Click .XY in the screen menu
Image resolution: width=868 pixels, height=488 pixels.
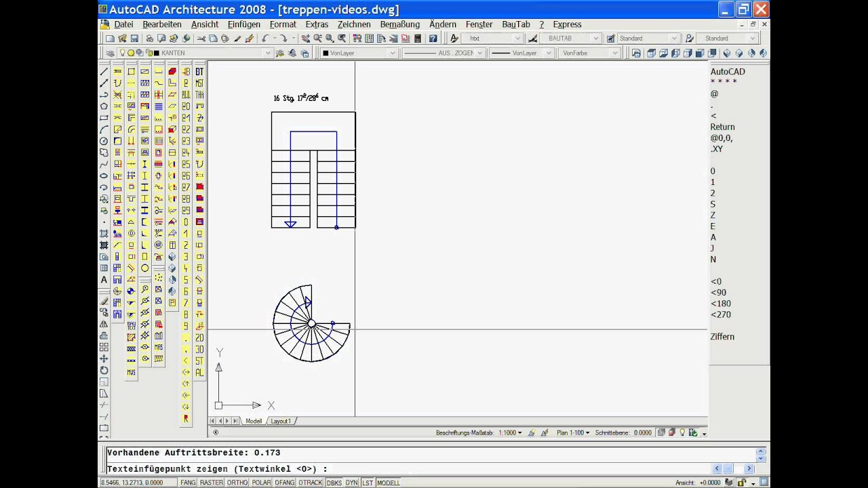[x=717, y=148]
